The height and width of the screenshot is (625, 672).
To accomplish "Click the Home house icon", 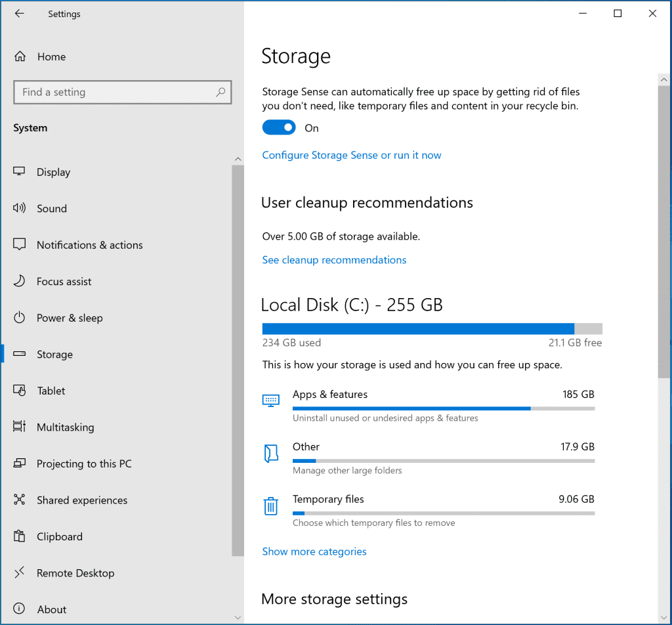I will [20, 56].
